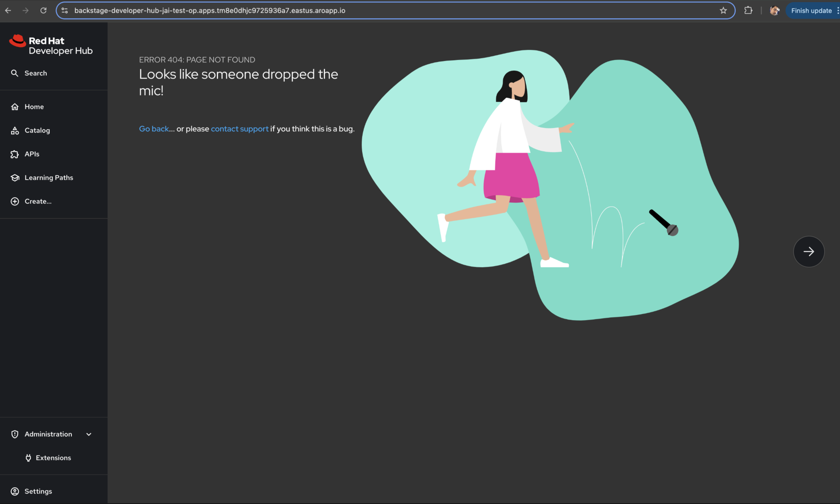Click the Red Hat Developer Hub logo

(x=51, y=45)
